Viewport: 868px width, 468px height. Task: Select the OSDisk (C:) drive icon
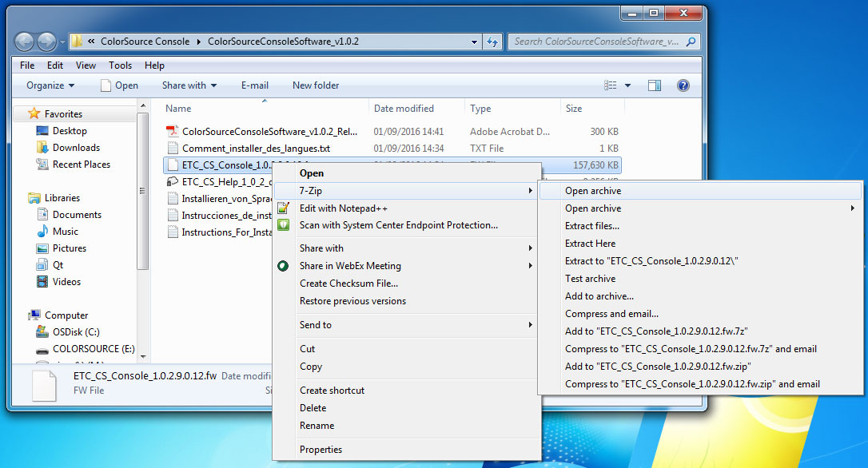pyautogui.click(x=42, y=331)
